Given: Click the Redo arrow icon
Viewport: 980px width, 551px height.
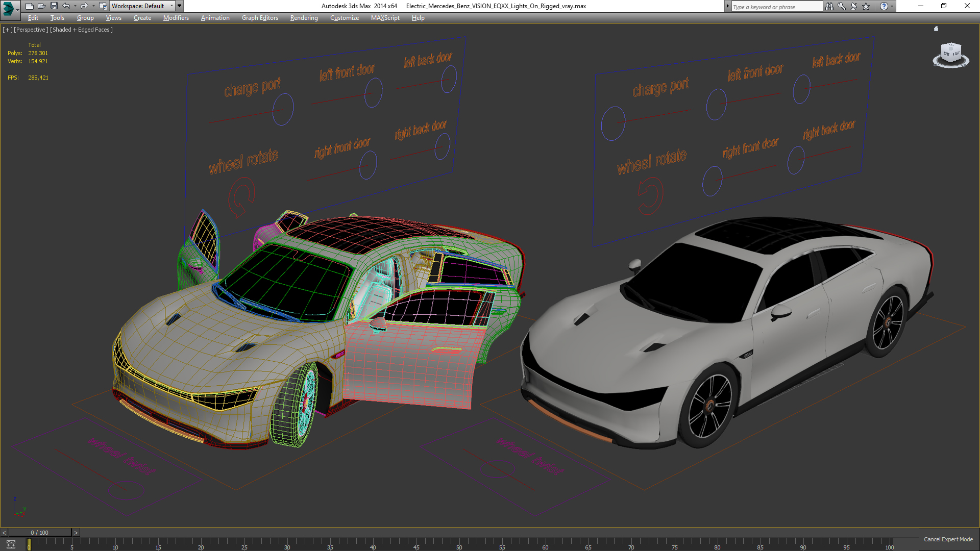Looking at the screenshot, I should [x=84, y=6].
